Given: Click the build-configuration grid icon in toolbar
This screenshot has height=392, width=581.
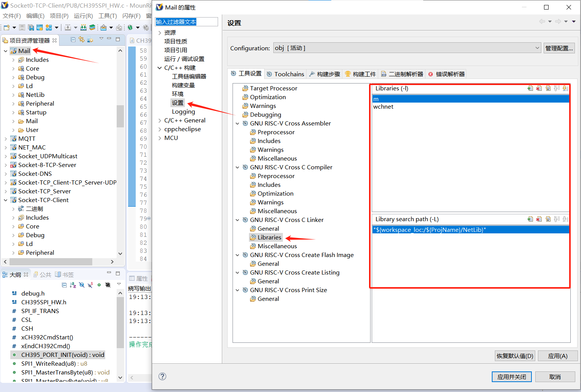Looking at the screenshot, I should 49,27.
